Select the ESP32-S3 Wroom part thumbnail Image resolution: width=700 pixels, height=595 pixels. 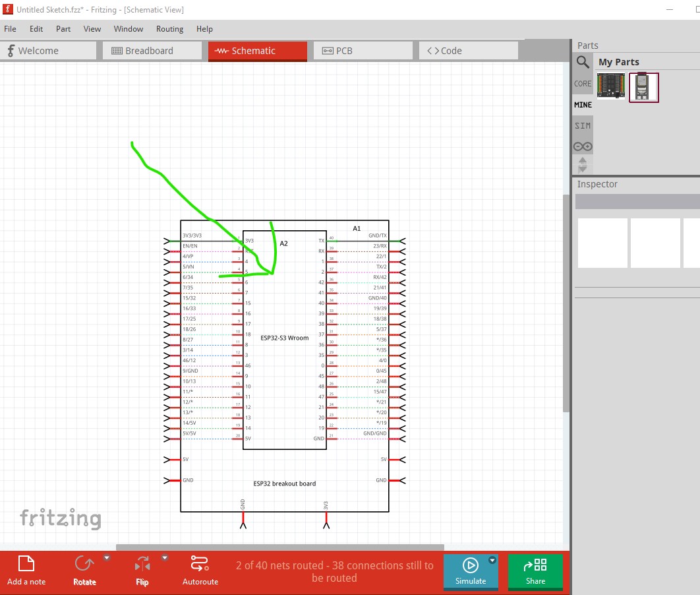tap(644, 88)
